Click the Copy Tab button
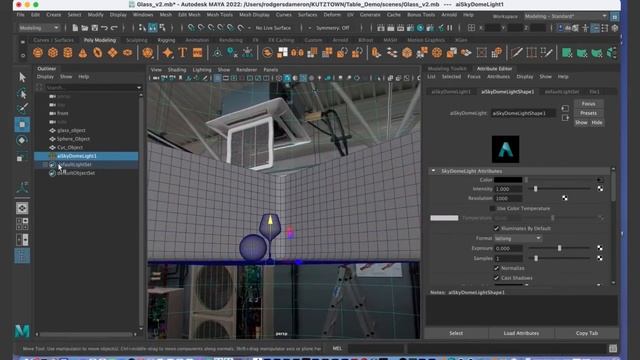Viewport: 640px width, 360px height. point(587,333)
